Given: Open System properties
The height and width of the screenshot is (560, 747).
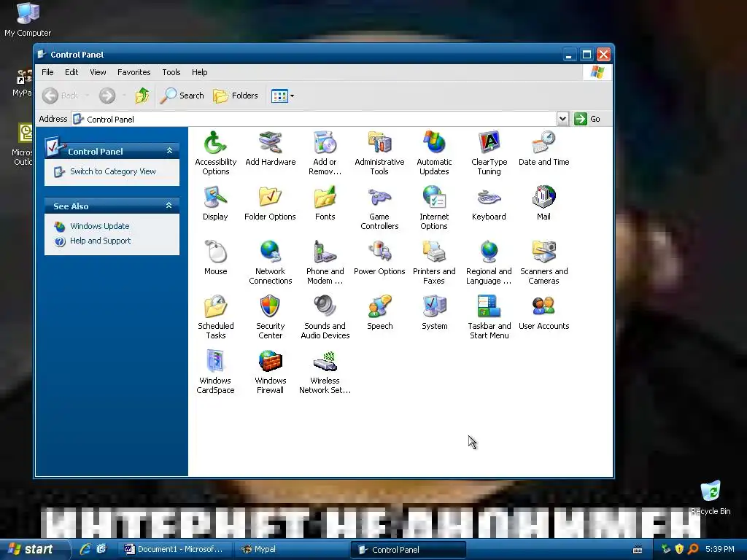Looking at the screenshot, I should click(434, 312).
